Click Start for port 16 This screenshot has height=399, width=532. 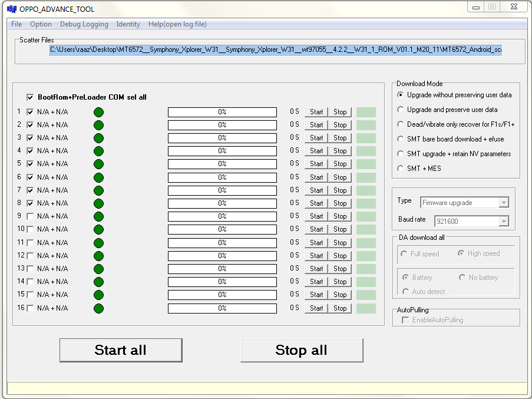pos(316,308)
